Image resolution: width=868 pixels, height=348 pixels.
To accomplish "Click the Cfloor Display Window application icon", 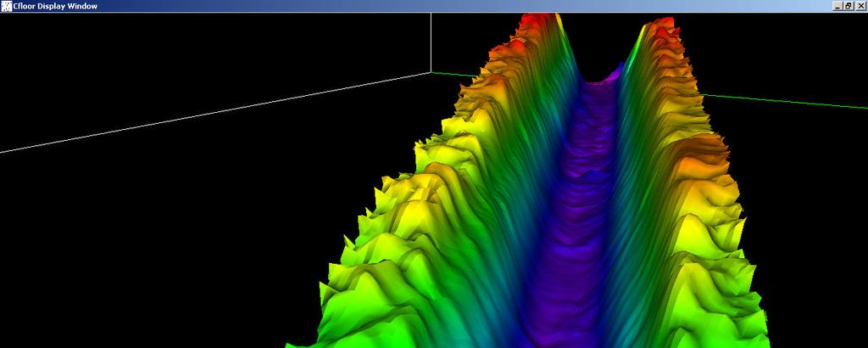I will pos(6,6).
